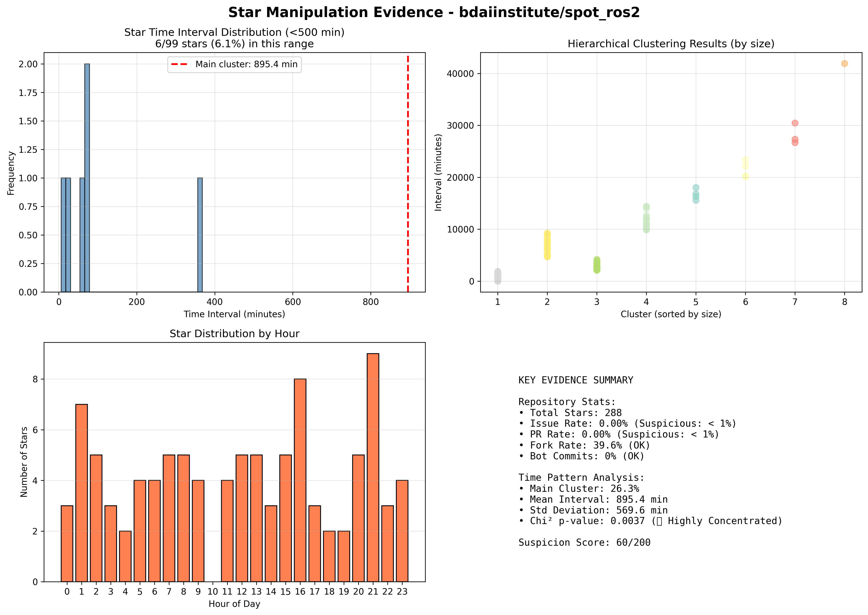Click the 'Time Interval (minutes)' axis label
The width and height of the screenshot is (868, 615).
234,314
